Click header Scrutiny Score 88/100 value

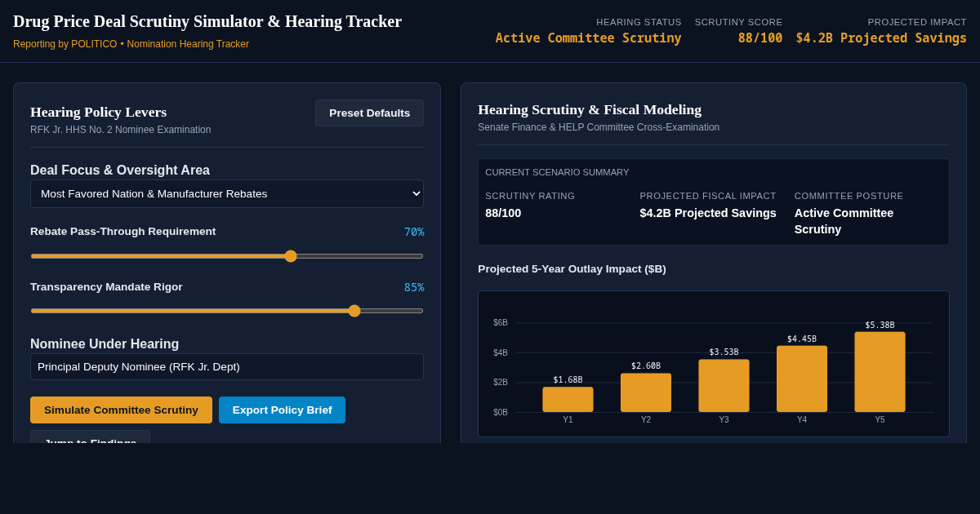[x=760, y=38]
